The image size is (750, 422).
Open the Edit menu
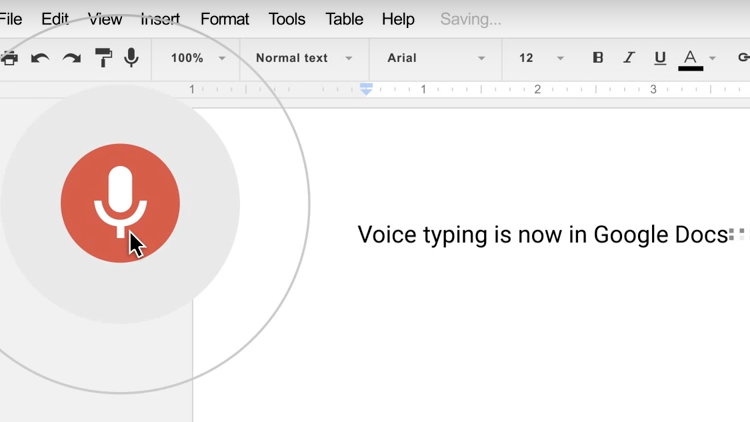tap(55, 19)
